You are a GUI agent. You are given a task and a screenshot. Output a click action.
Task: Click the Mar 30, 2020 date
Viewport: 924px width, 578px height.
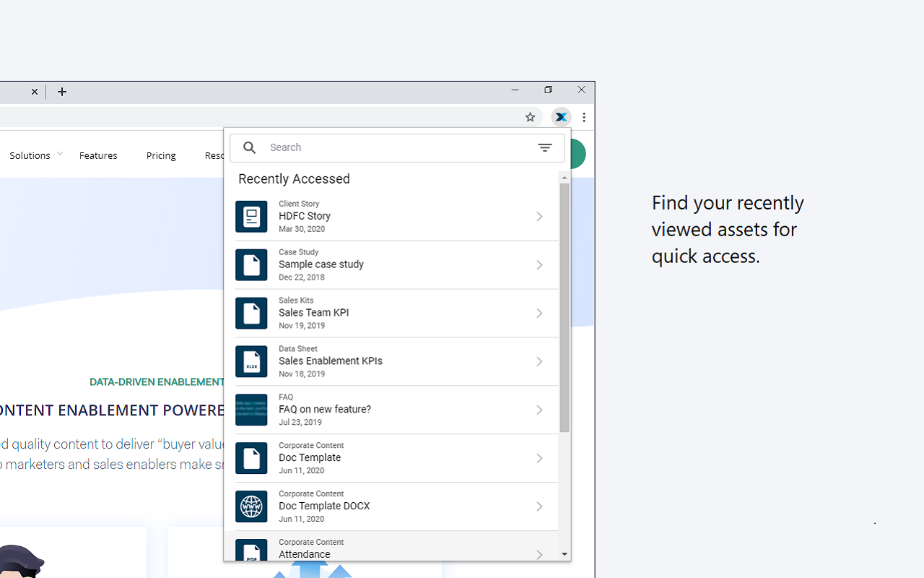coord(302,229)
